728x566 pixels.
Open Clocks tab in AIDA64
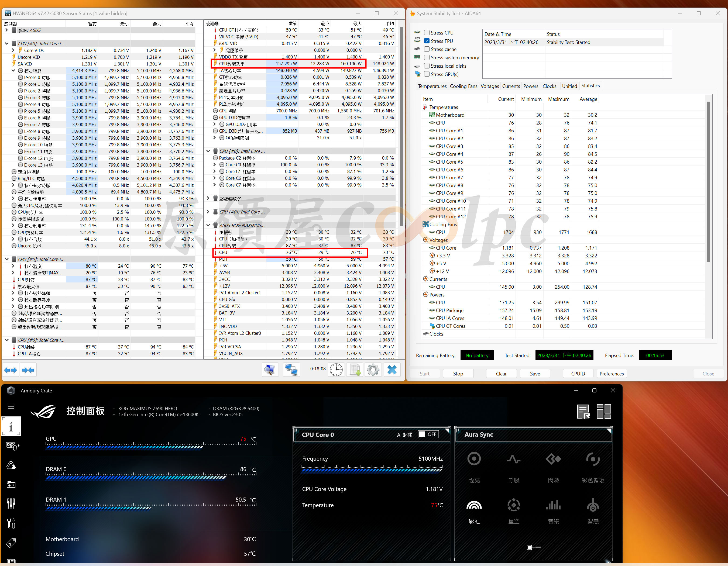point(549,86)
